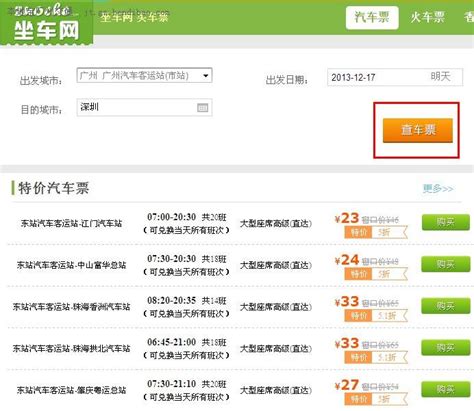This screenshot has height=411, width=474.
Task: Buy ticket for 珠海香洲汽车站 route
Action: click(446, 306)
